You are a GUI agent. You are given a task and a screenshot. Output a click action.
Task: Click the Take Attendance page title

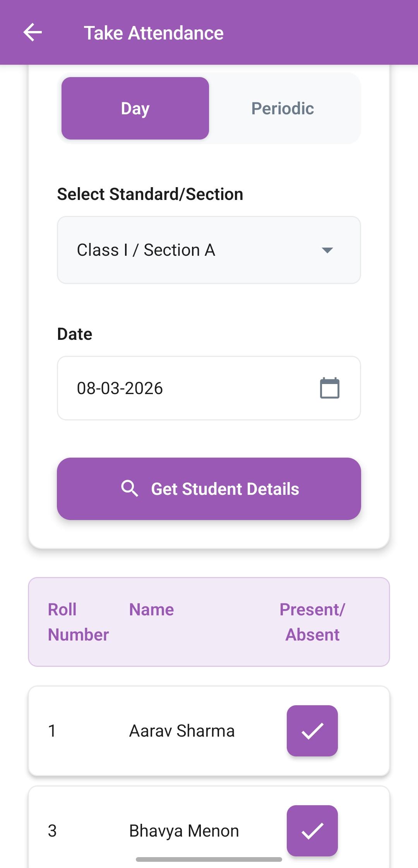pyautogui.click(x=154, y=33)
